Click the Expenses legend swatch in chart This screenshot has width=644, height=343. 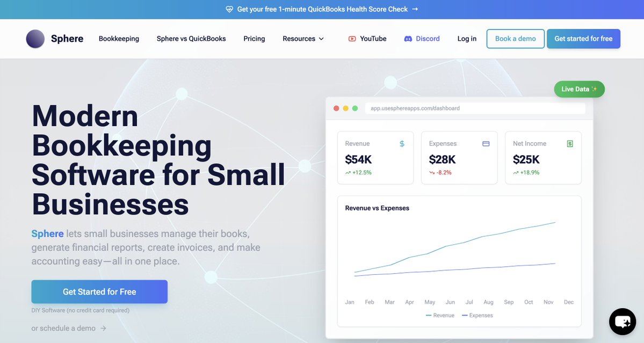click(465, 316)
